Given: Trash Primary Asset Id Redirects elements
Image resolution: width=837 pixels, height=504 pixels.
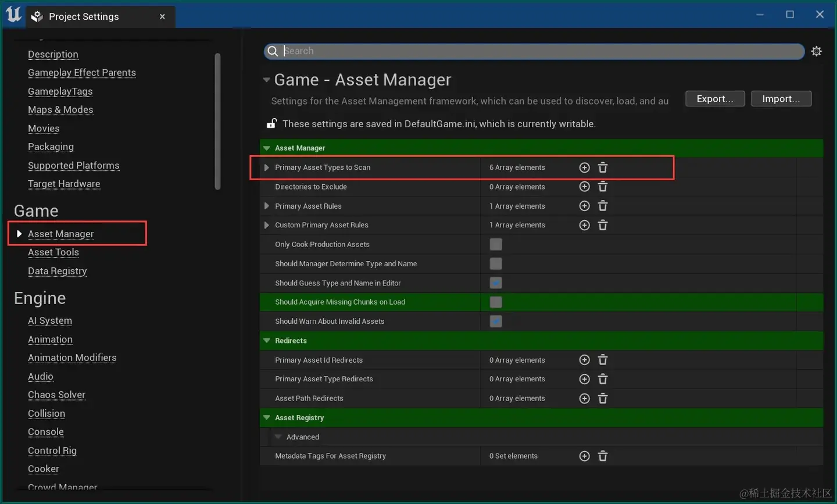Looking at the screenshot, I should 603,360.
